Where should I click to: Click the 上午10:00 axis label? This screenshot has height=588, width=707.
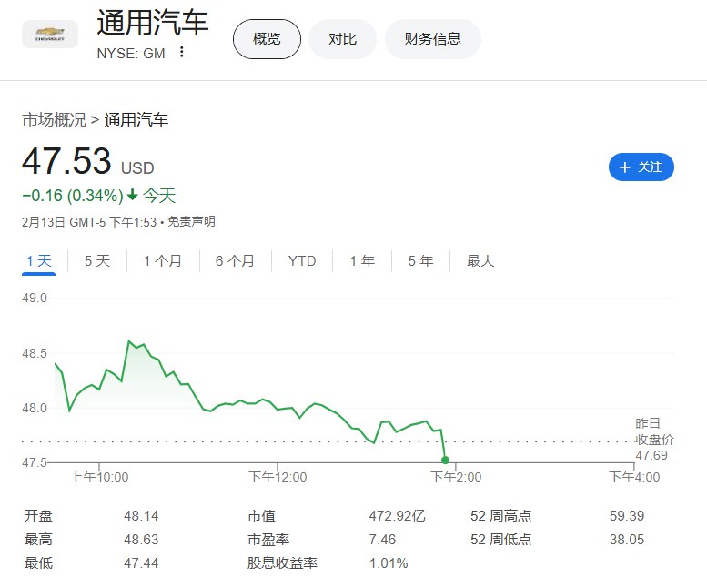(100, 477)
